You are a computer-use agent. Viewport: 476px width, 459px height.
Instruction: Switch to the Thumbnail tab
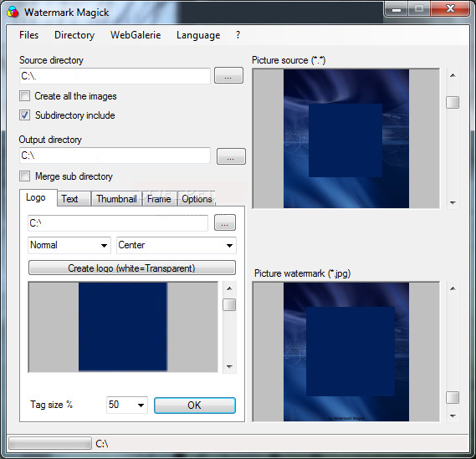click(x=116, y=199)
